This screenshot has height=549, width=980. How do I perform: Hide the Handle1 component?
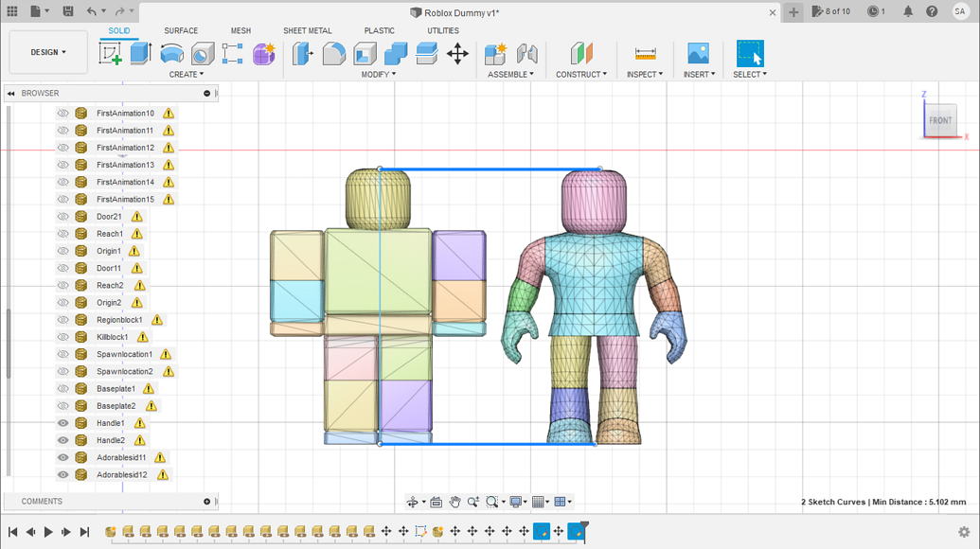[x=63, y=423]
